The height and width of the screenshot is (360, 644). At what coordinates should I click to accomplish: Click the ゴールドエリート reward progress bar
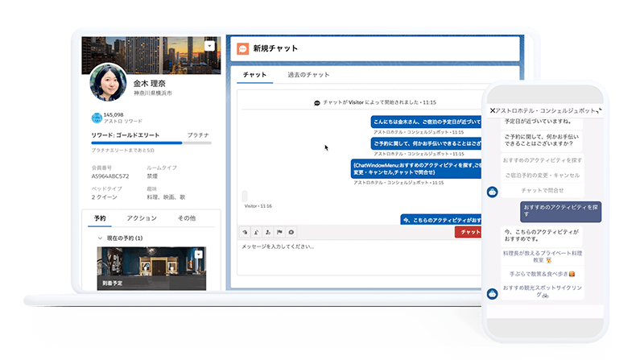(151, 143)
